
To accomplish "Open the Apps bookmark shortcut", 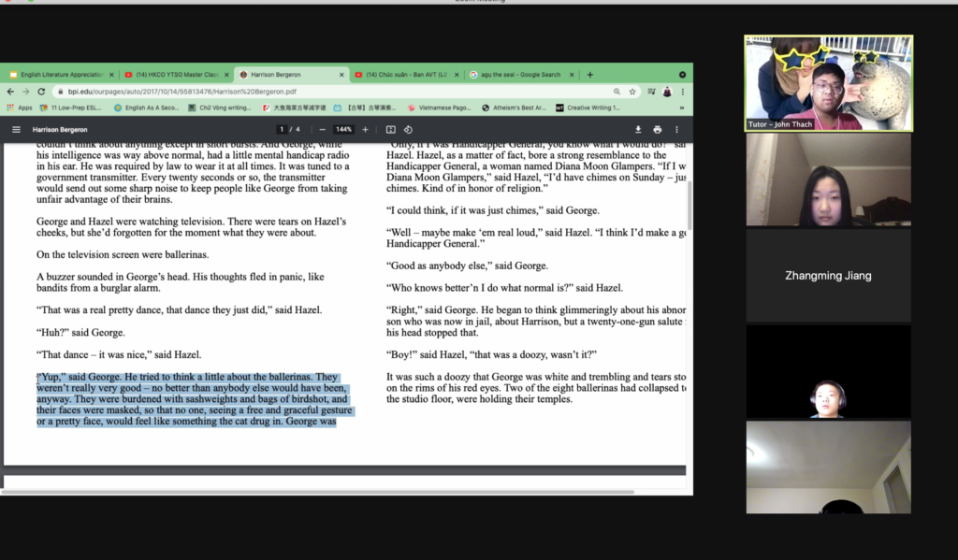I will (x=20, y=108).
